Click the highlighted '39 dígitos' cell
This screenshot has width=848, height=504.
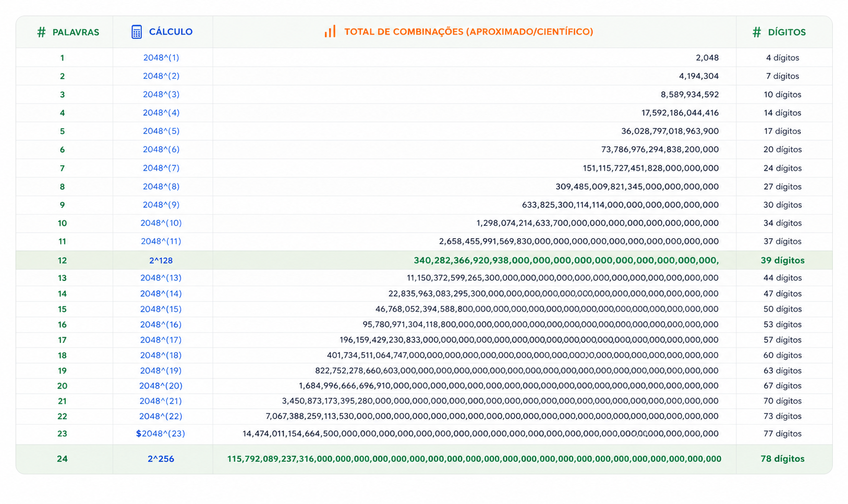click(x=782, y=260)
